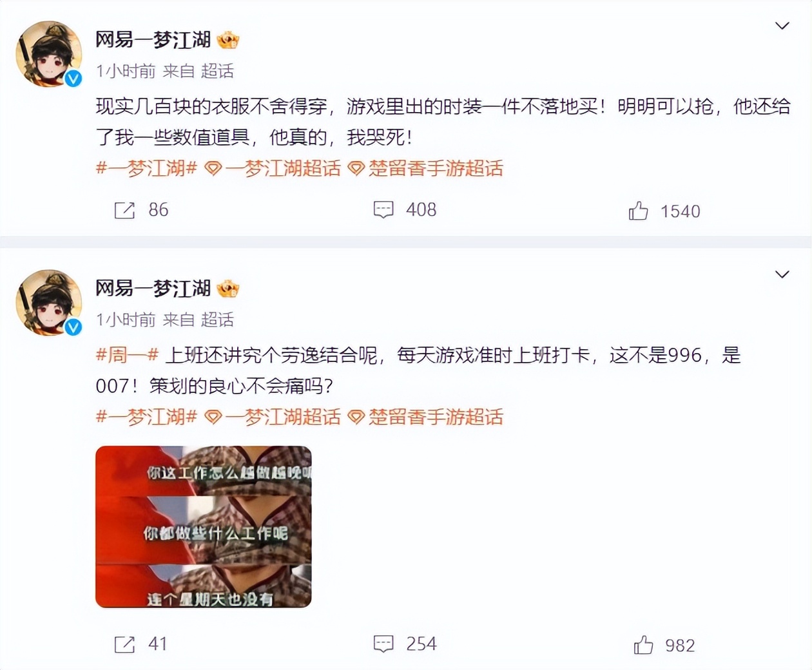
Task: Open 一梦江湖超话 link in the first post
Action: tap(273, 169)
